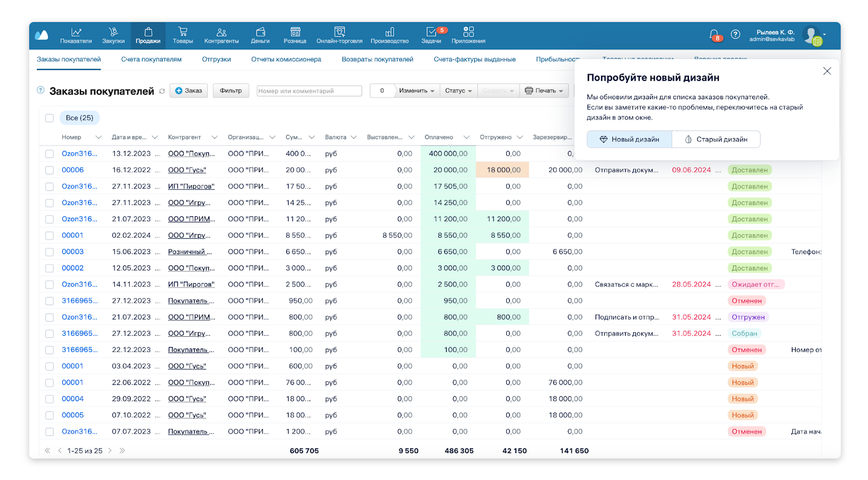Click the Фильтр button
The height and width of the screenshot is (480, 868).
point(231,91)
